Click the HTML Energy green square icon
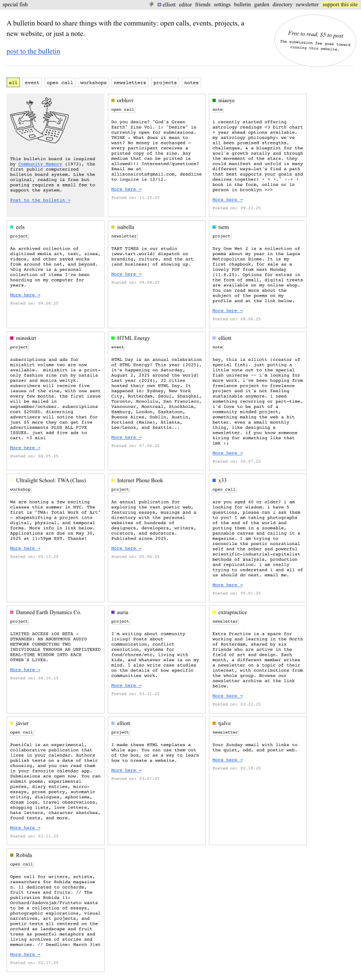This screenshot has height=980, width=361. pyautogui.click(x=113, y=338)
